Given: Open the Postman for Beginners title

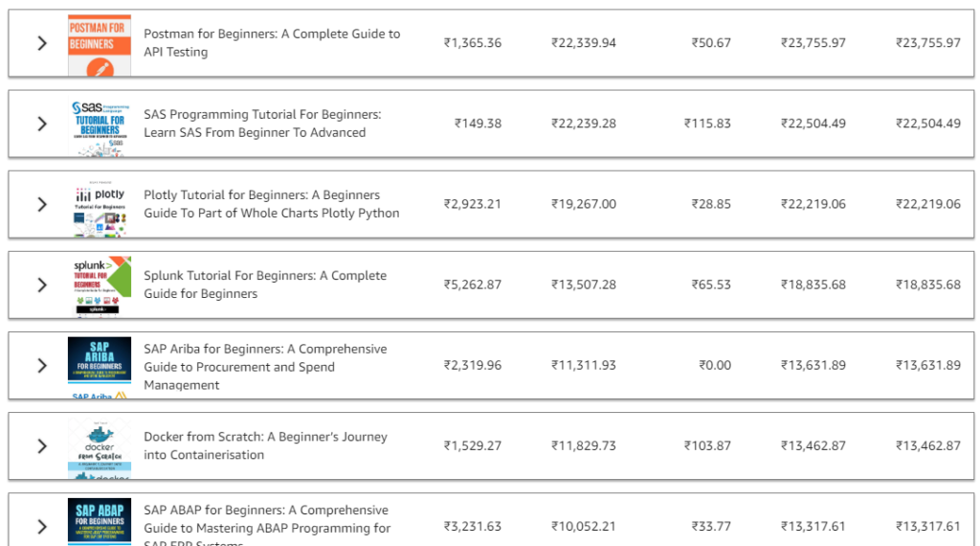Looking at the screenshot, I should click(272, 43).
